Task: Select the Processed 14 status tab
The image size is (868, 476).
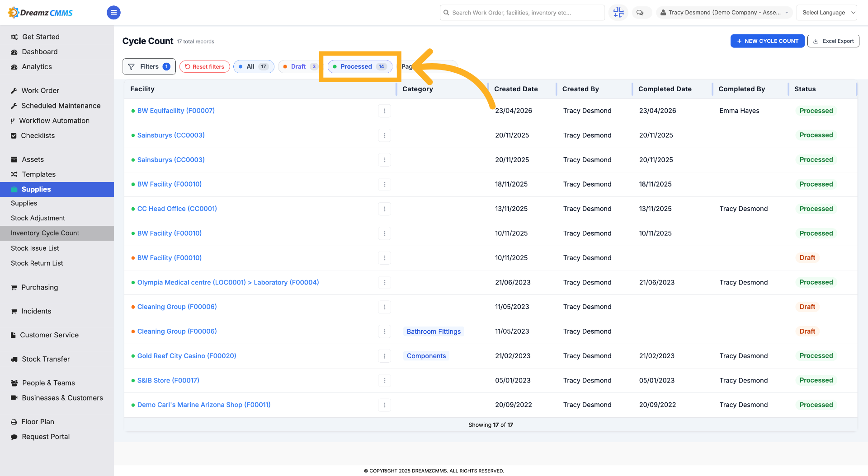Action: [360, 67]
